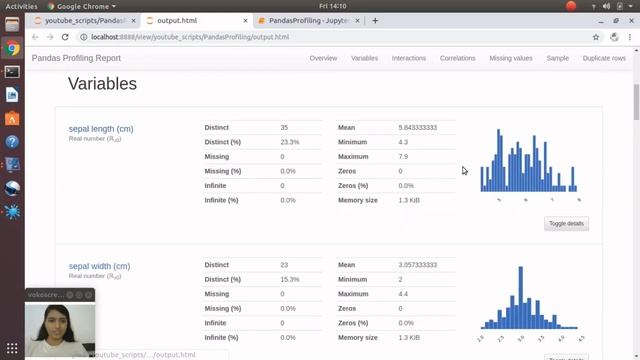Go back in browser history
This screenshot has height=360, width=640.
pos(35,37)
